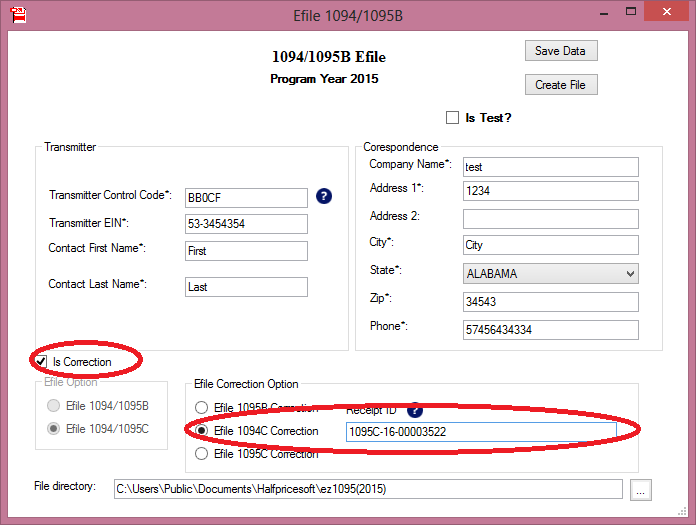Uncheck the Is Correction checkbox
This screenshot has height=525, width=696.
click(41, 362)
